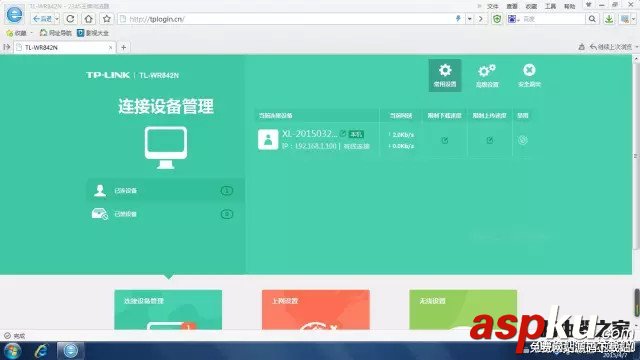Disable the XL-2015032 device
The height and width of the screenshot is (360, 640).
523,140
